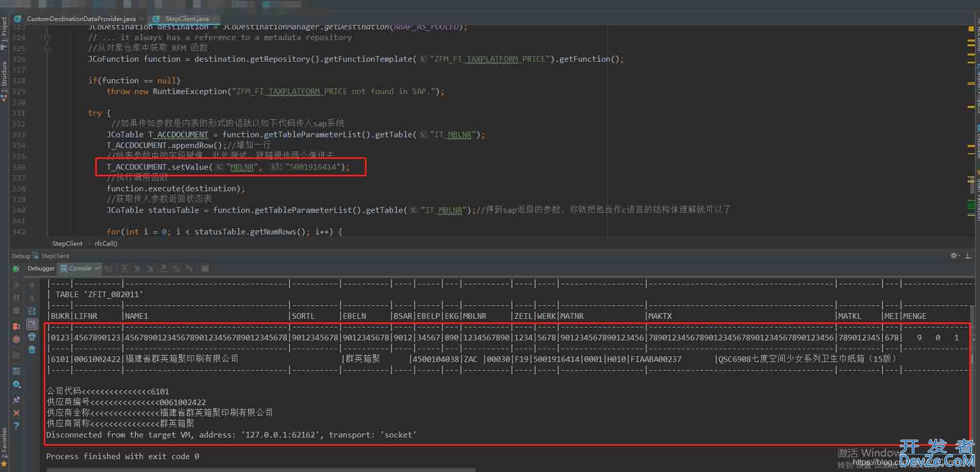Image resolution: width=980 pixels, height=472 pixels.
Task: Rerun StepClient with the debug bug icon
Action: [x=16, y=268]
